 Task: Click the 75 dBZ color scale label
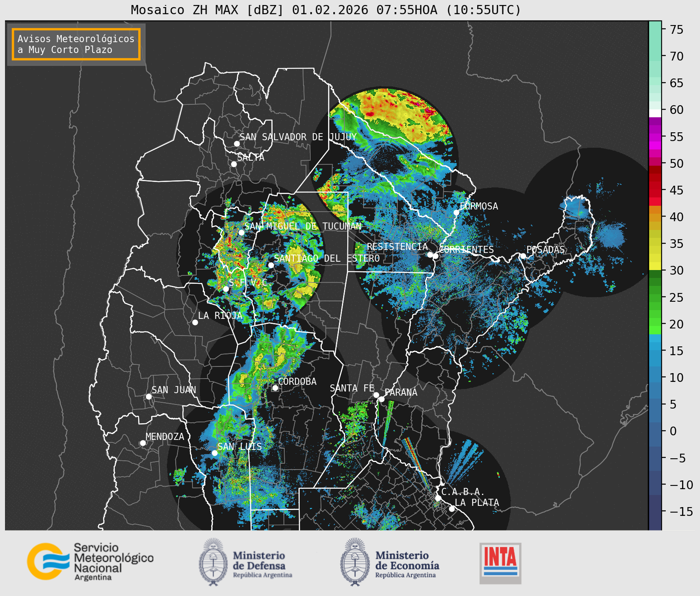click(x=677, y=30)
